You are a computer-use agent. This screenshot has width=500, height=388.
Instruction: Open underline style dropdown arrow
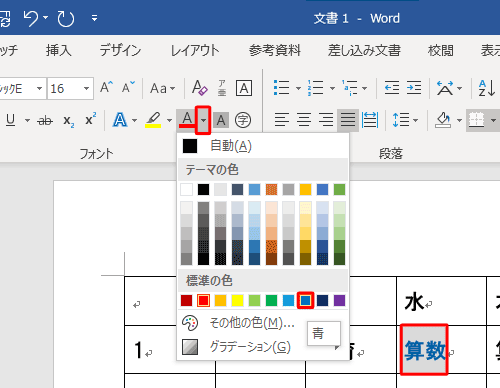27,120
